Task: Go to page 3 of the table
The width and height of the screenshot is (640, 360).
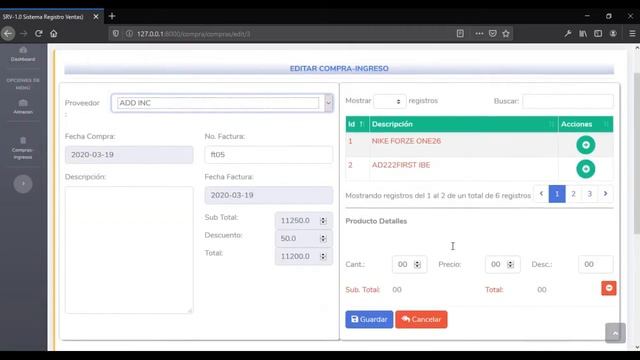Action: point(589,194)
